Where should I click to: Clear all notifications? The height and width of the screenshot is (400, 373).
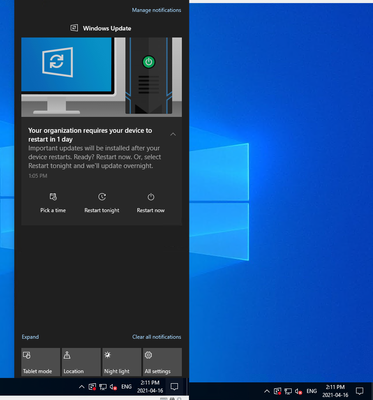157,337
